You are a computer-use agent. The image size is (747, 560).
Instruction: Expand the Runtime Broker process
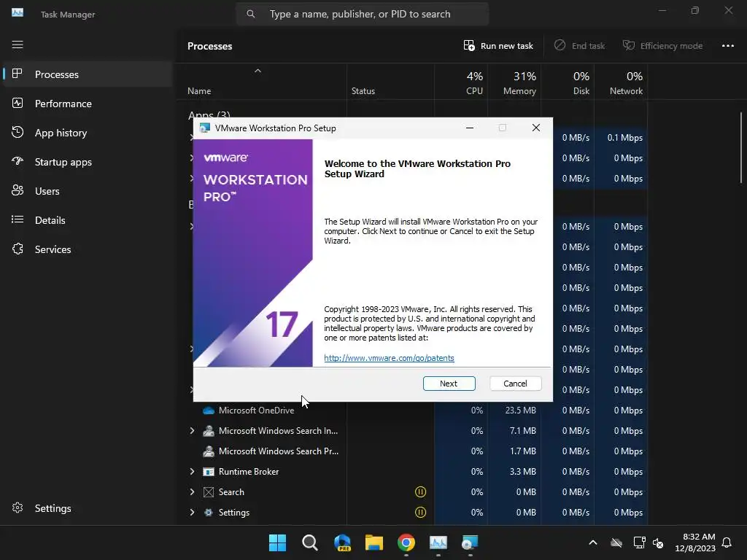tap(192, 472)
